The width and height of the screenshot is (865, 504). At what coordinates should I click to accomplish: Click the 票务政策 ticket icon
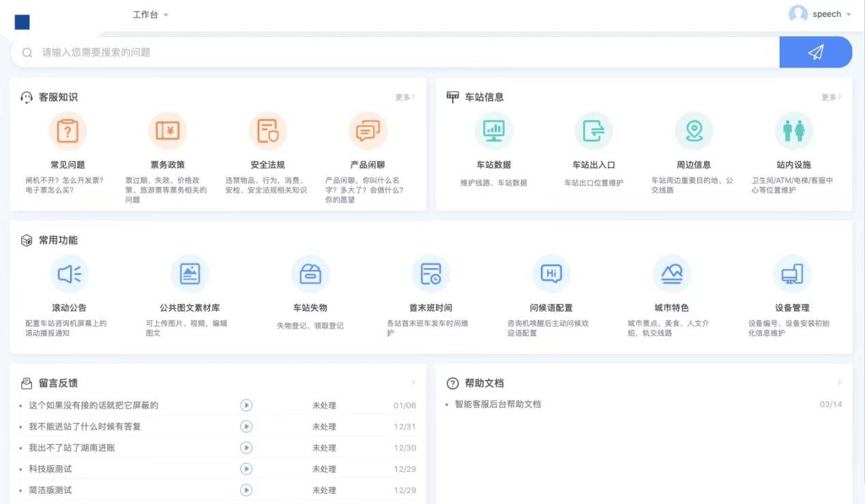167,131
